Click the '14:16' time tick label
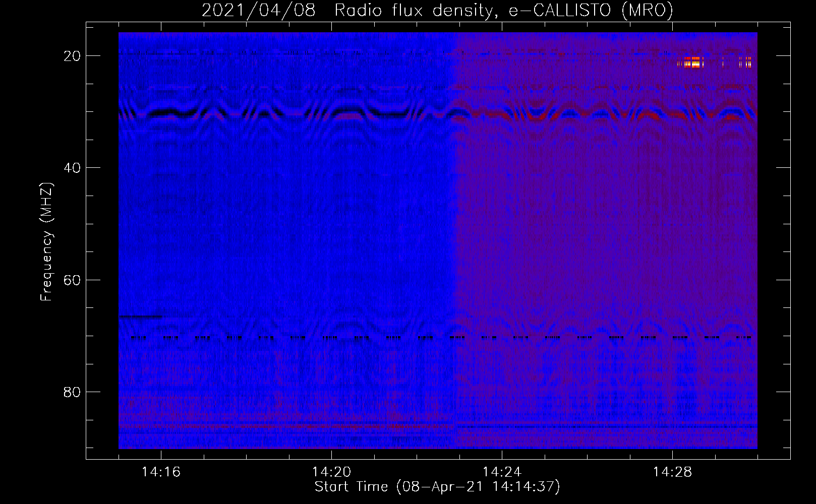816x504 pixels. pyautogui.click(x=161, y=472)
